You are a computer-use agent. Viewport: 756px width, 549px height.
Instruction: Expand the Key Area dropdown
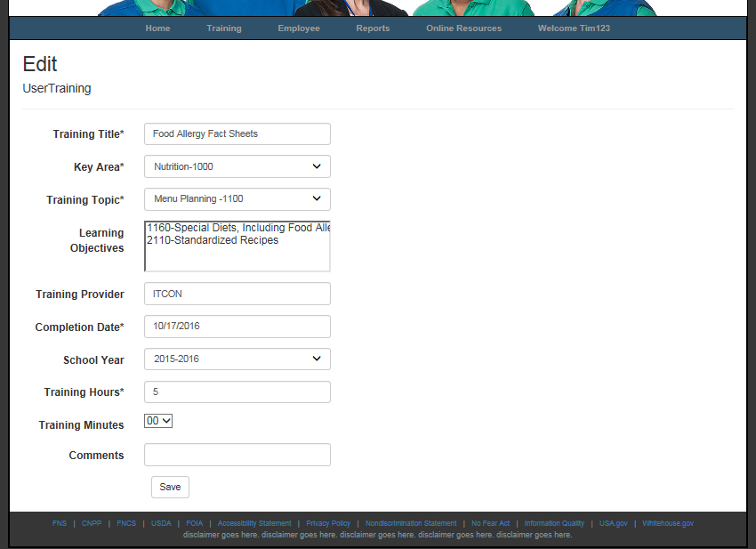coord(237,166)
